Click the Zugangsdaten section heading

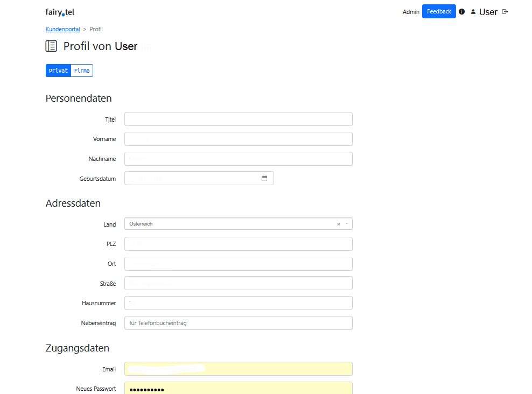point(78,348)
